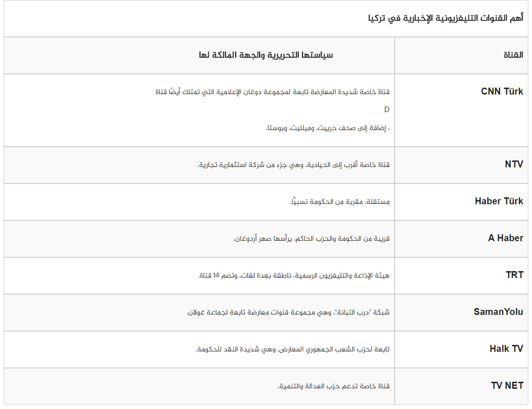The height and width of the screenshot is (409, 532).
Task: Select the Haber Türk channel name
Action: [499, 201]
